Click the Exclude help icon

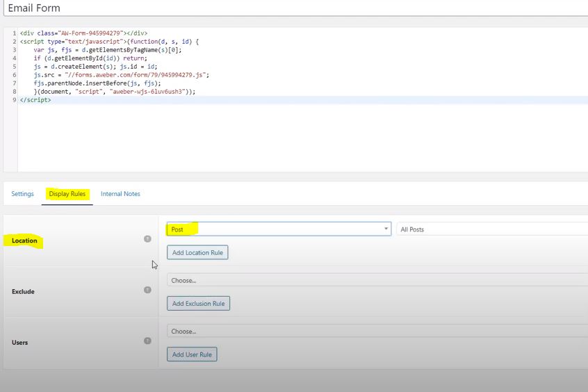point(148,290)
